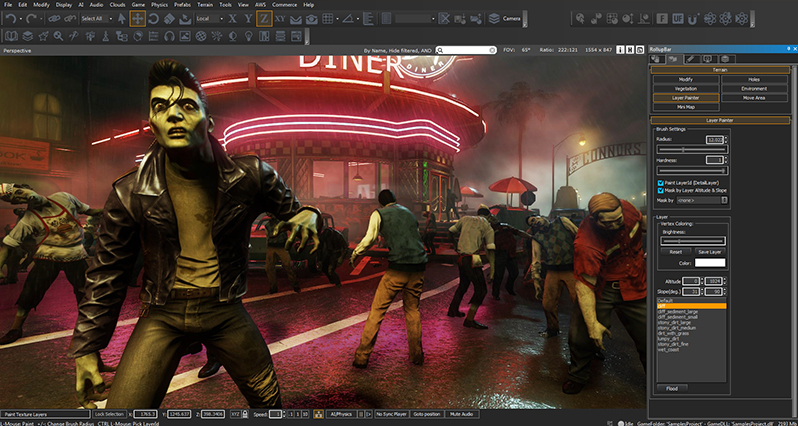Toggle the AI/Physics button in status bar
The height and width of the screenshot is (426, 798).
point(339,413)
